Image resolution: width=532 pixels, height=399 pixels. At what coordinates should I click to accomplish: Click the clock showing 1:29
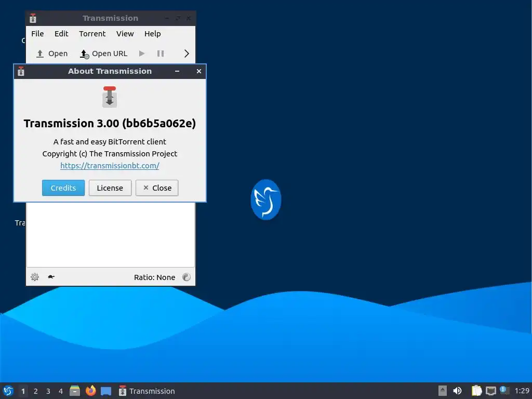click(522, 391)
